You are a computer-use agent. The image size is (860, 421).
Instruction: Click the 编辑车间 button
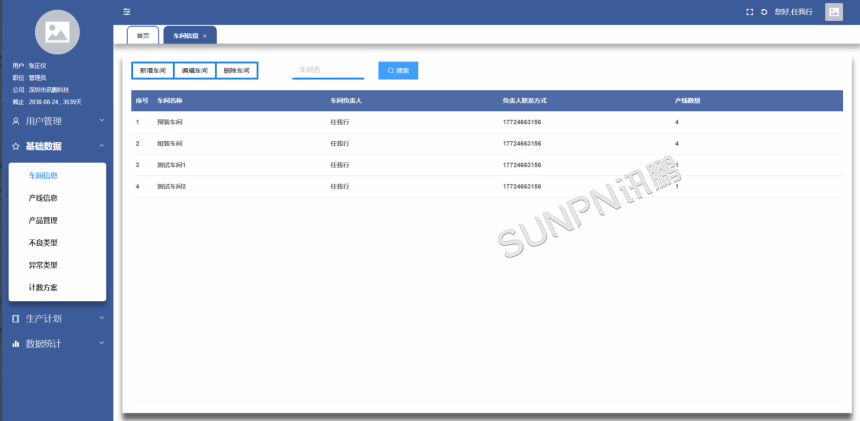click(195, 71)
